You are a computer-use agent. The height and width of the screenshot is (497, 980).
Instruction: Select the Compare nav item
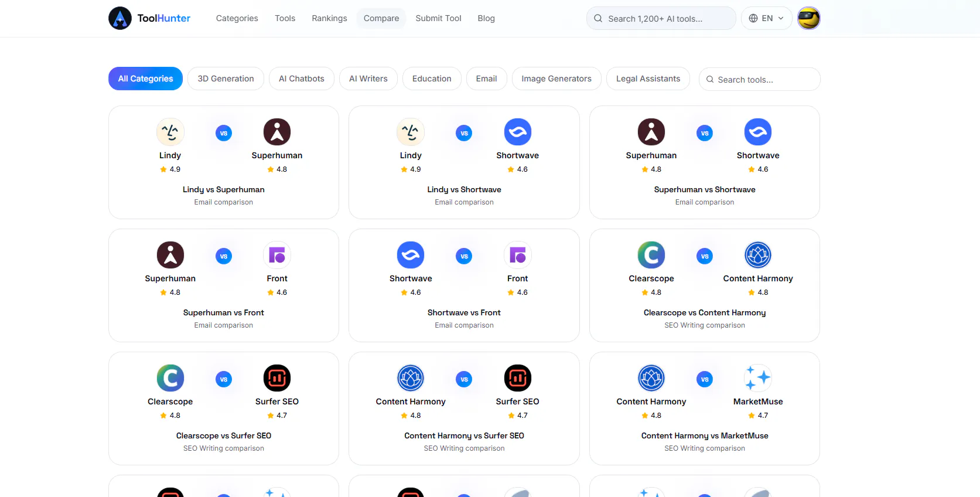381,18
